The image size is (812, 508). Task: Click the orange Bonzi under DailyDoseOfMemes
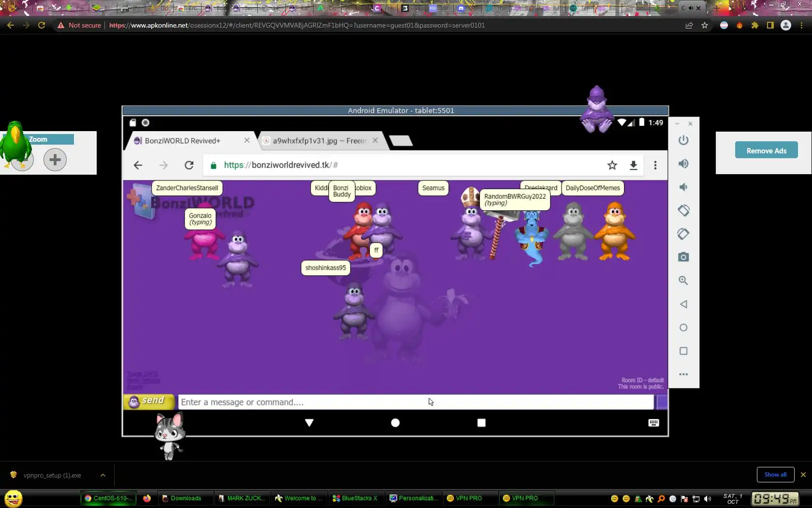tap(615, 231)
